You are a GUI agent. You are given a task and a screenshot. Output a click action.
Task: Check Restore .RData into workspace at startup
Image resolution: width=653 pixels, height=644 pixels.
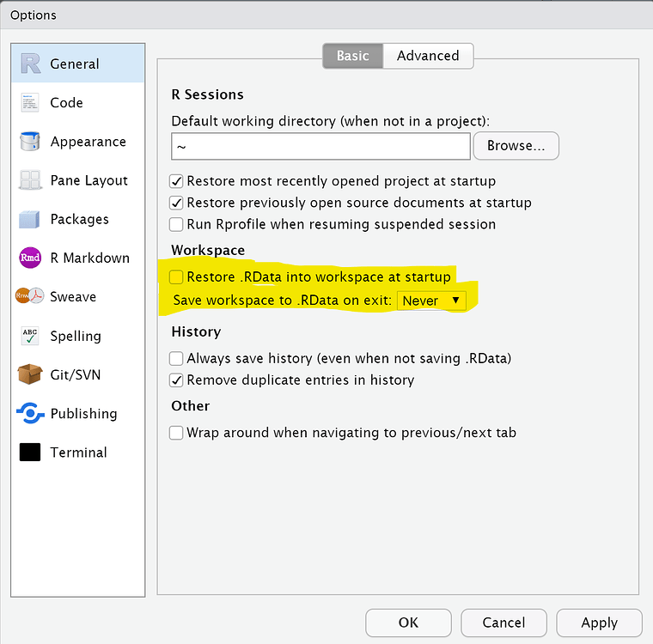point(176,276)
